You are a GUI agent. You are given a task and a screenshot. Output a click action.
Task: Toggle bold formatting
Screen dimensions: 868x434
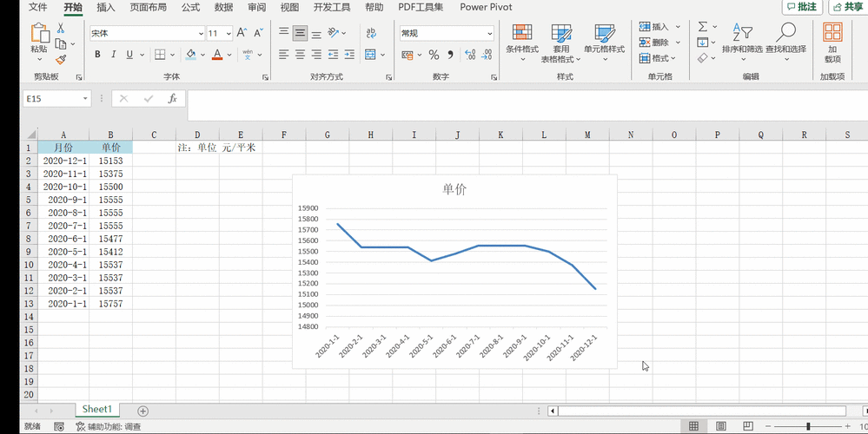point(97,55)
